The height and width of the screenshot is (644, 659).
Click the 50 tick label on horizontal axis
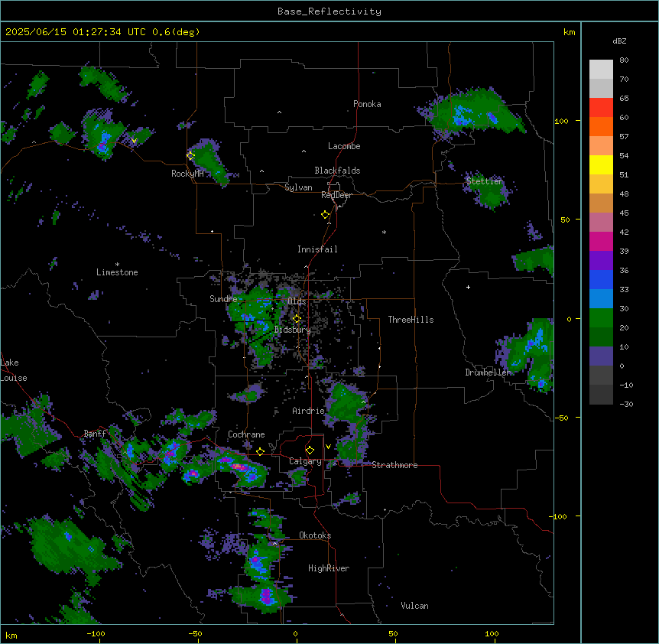pyautogui.click(x=393, y=633)
